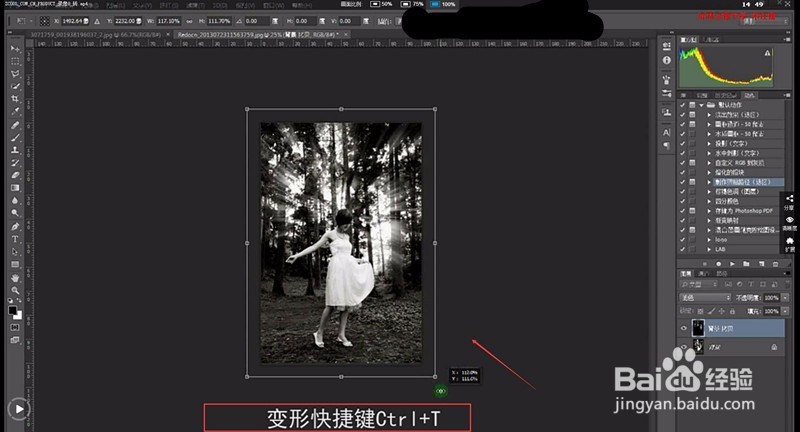Select the Horizontal Type tool
The height and width of the screenshot is (432, 800).
[x=15, y=239]
